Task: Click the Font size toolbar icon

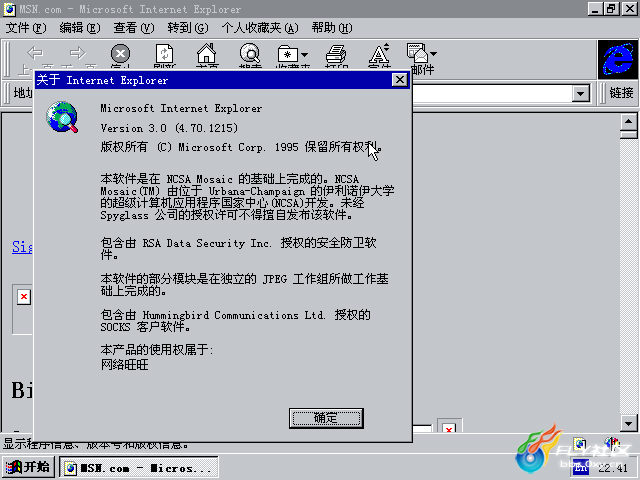Action: point(380,53)
